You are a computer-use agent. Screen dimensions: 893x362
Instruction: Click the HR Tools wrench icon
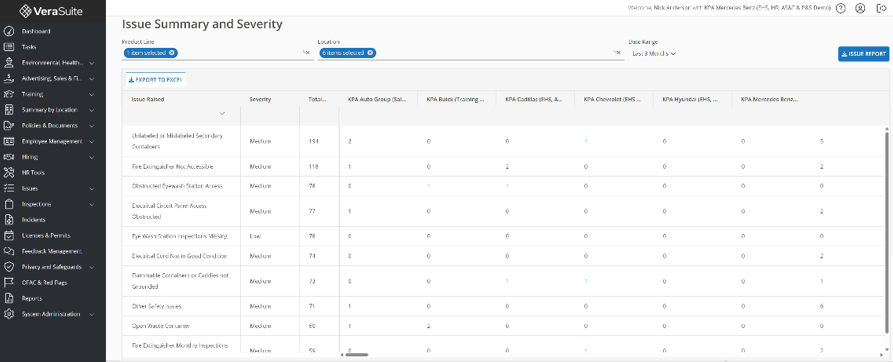(9, 172)
